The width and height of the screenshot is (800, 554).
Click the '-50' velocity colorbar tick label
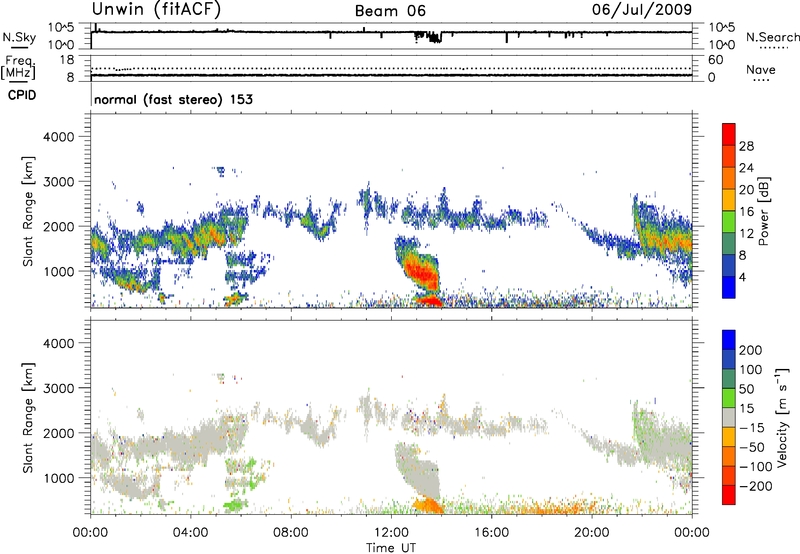point(752,447)
